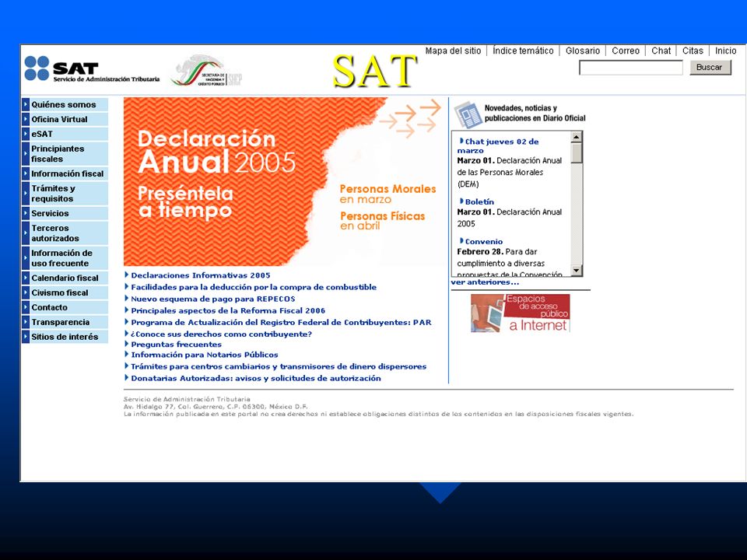Click arrow icon beside eSAT

pos(26,134)
